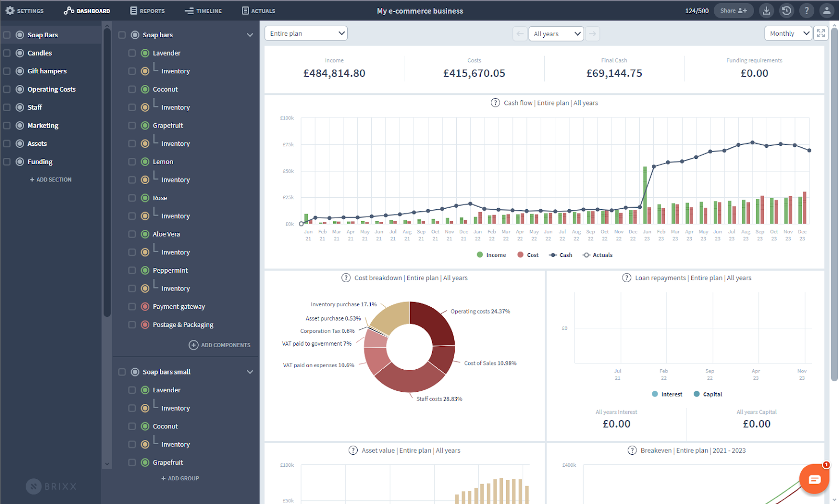Viewport: 839px width, 504px height.
Task: Click Cost breakdown chart help icon
Action: coord(346,278)
